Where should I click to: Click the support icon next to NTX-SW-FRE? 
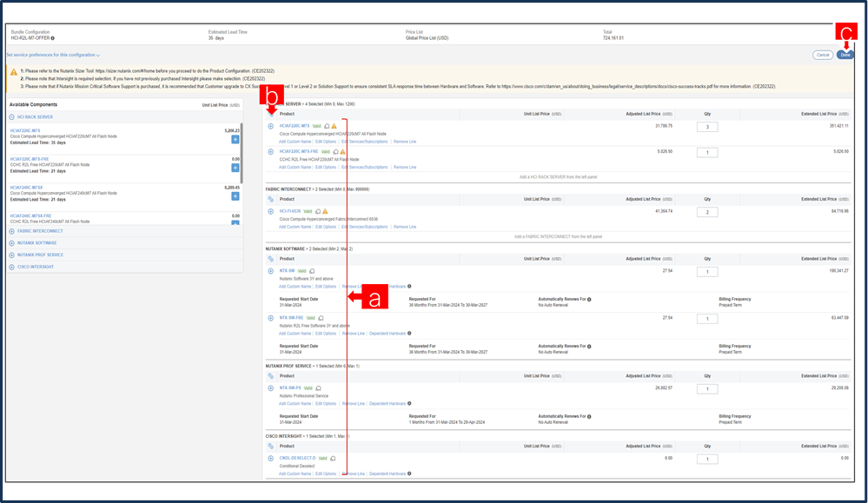321,318
